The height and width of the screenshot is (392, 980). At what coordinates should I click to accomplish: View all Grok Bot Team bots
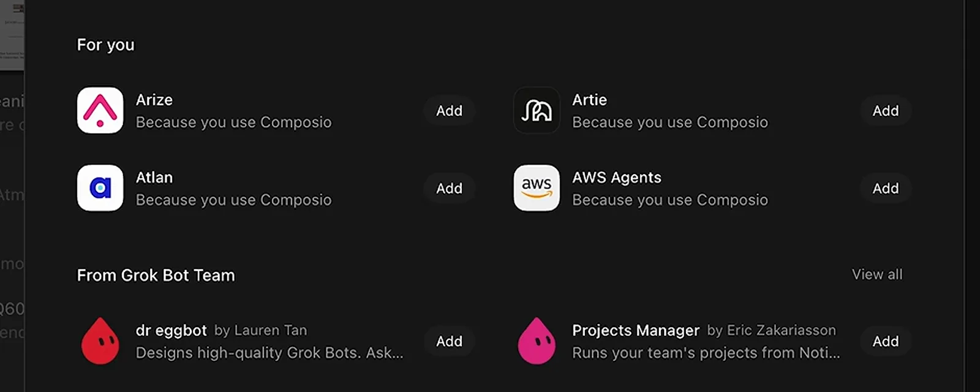[877, 274]
